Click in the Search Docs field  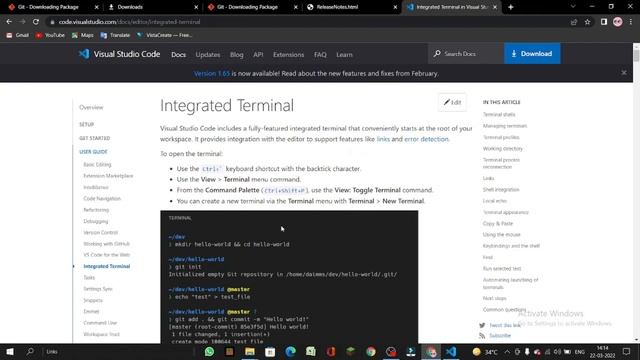(x=466, y=53)
